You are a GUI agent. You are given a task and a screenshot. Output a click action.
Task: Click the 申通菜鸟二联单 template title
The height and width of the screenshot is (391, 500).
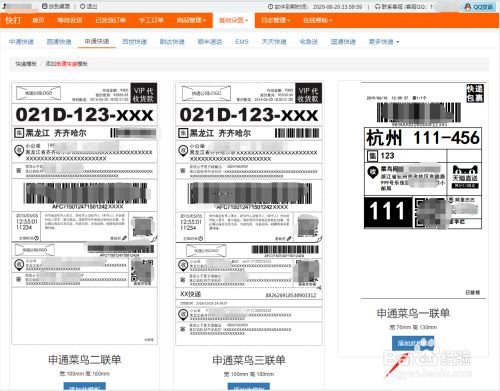point(84,360)
